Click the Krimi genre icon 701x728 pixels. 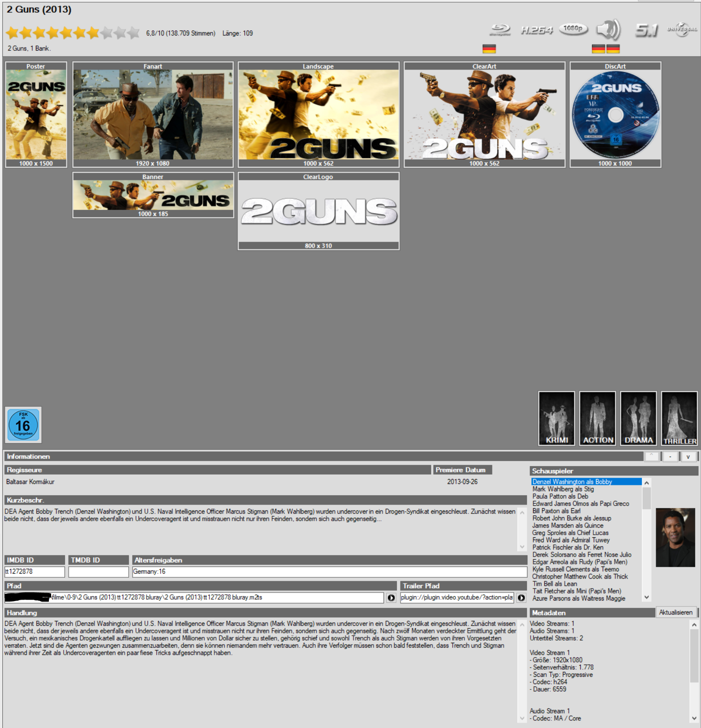pyautogui.click(x=557, y=418)
